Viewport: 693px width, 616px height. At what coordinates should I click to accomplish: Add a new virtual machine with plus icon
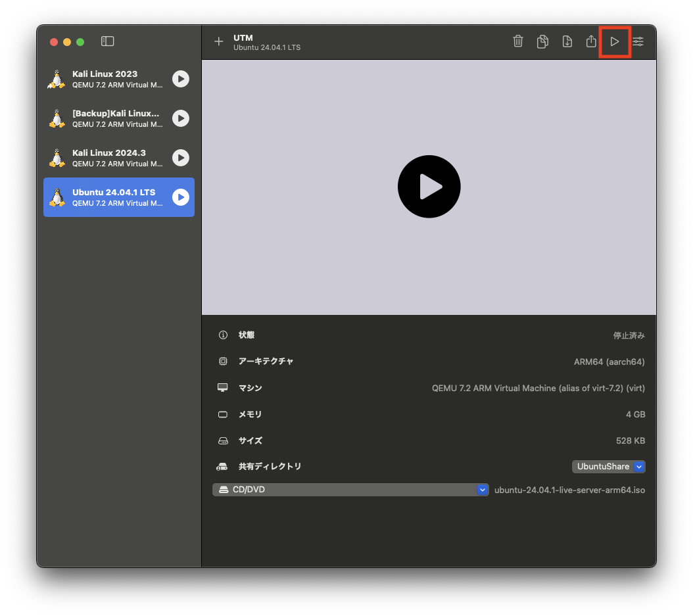219,41
